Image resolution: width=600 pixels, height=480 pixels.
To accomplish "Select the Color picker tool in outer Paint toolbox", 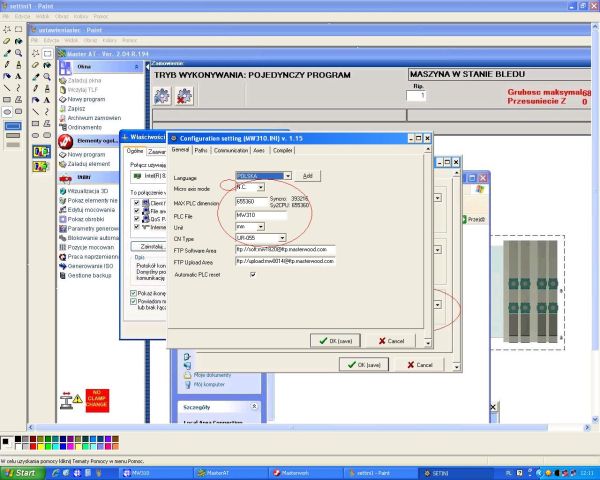I will (x=7, y=53).
